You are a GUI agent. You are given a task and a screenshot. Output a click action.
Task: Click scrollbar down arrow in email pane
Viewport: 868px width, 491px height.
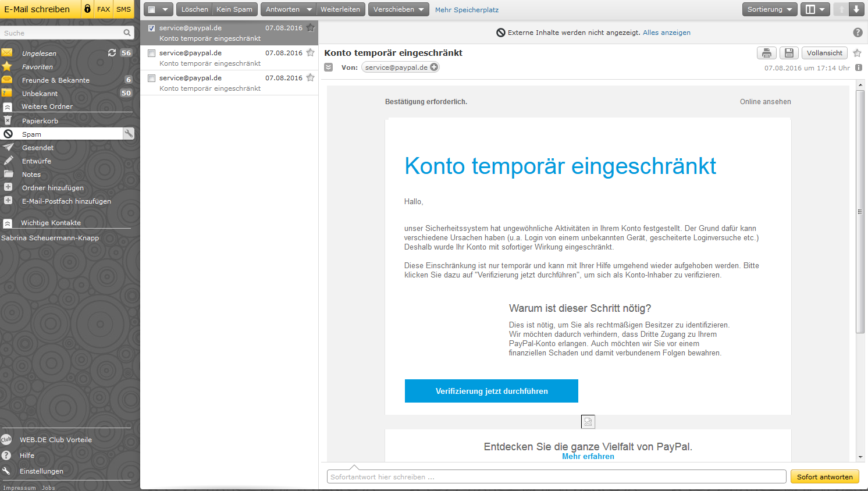860,458
